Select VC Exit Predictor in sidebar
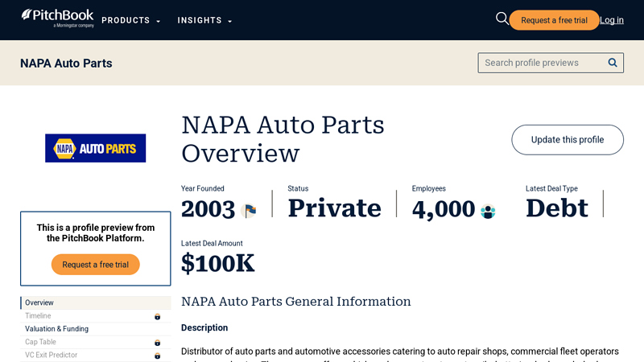The height and width of the screenshot is (362, 644). 95,355
